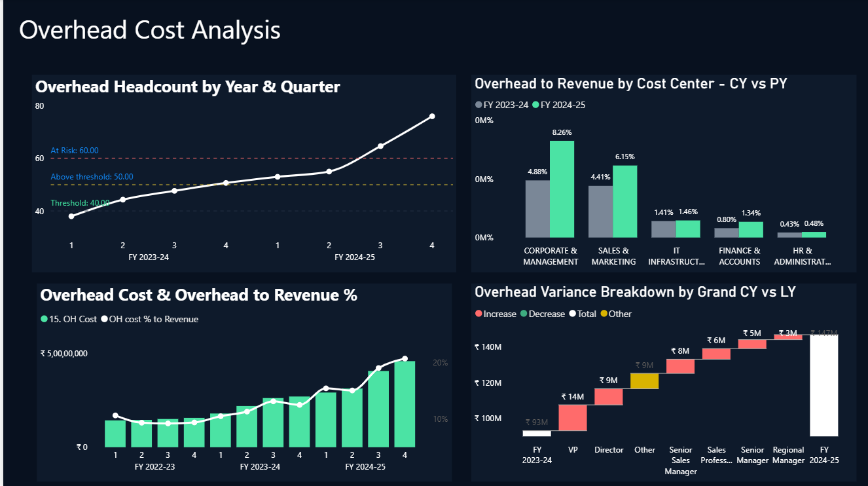Select the red VP waterfall bar
Viewport: 868px width, 486px height.
(573, 417)
